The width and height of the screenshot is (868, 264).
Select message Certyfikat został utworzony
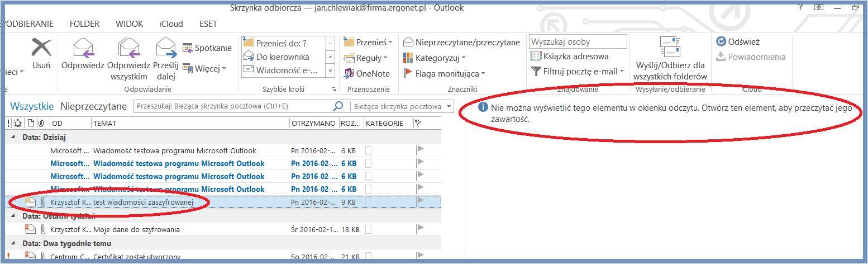(223, 257)
